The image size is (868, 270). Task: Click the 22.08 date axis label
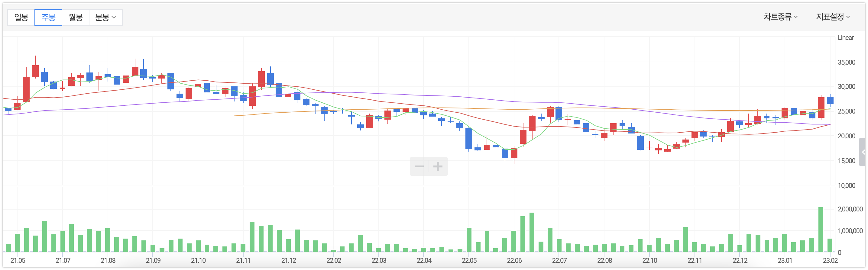pos(605,261)
